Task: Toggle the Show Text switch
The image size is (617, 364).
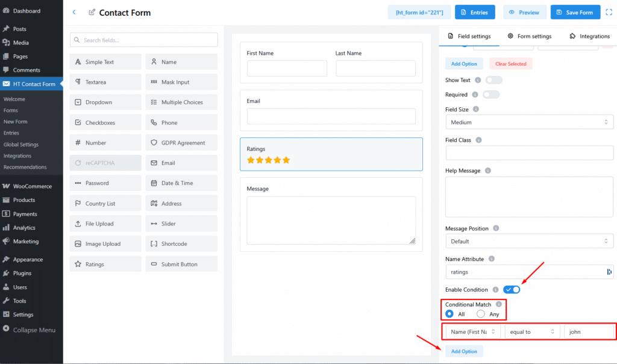Action: point(493,80)
